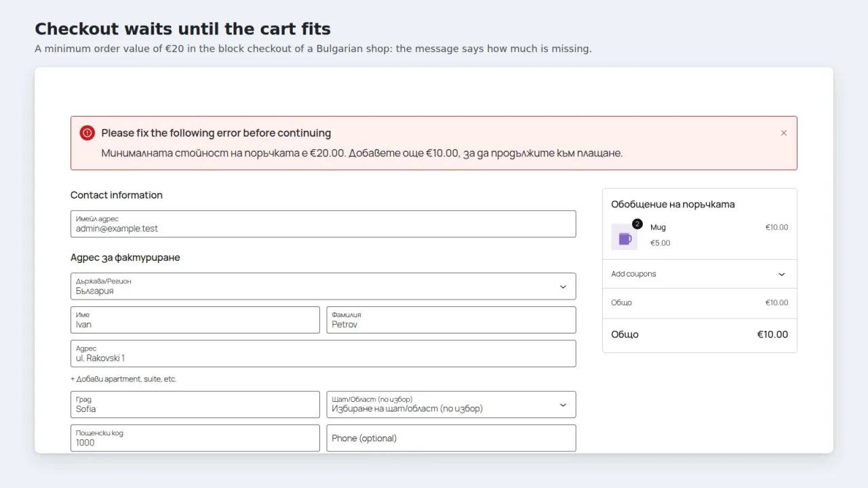Click the bold €10.00 order total

click(772, 334)
